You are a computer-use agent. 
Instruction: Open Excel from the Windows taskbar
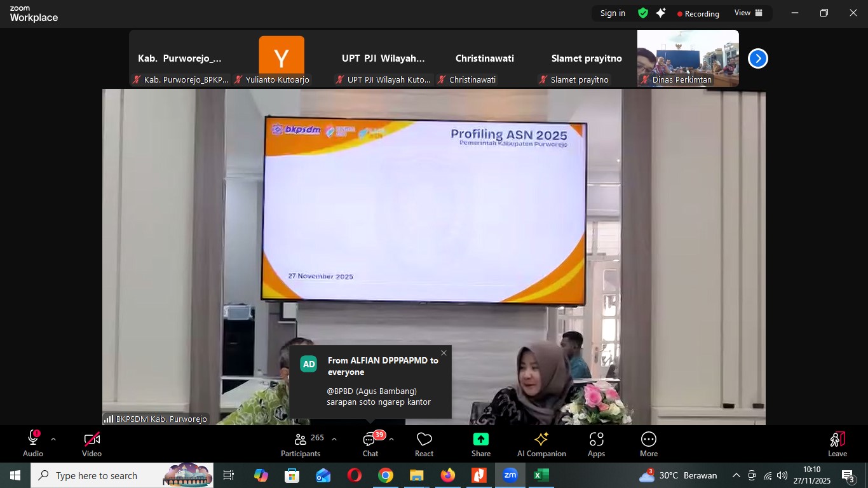click(541, 475)
